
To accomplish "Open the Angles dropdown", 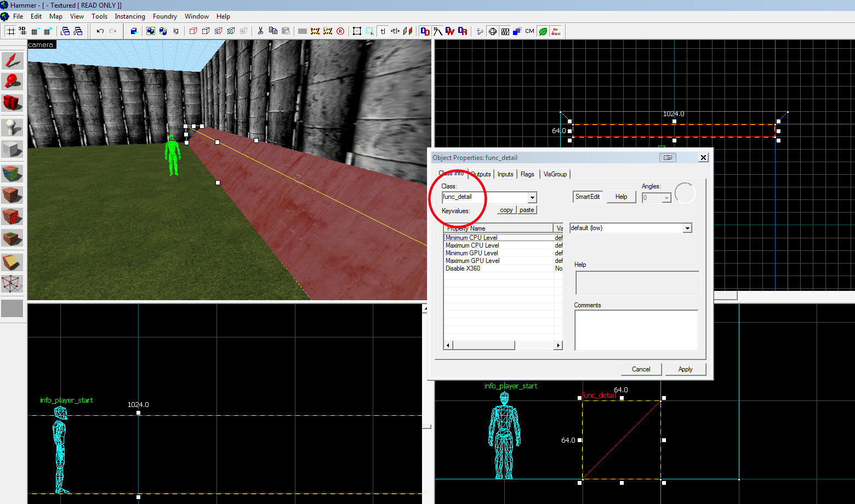I will tap(666, 198).
